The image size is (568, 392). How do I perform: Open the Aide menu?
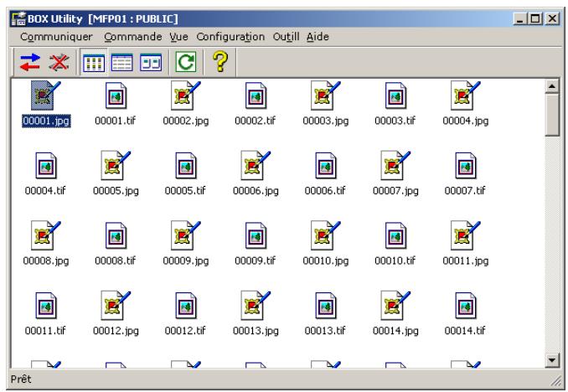tap(318, 37)
